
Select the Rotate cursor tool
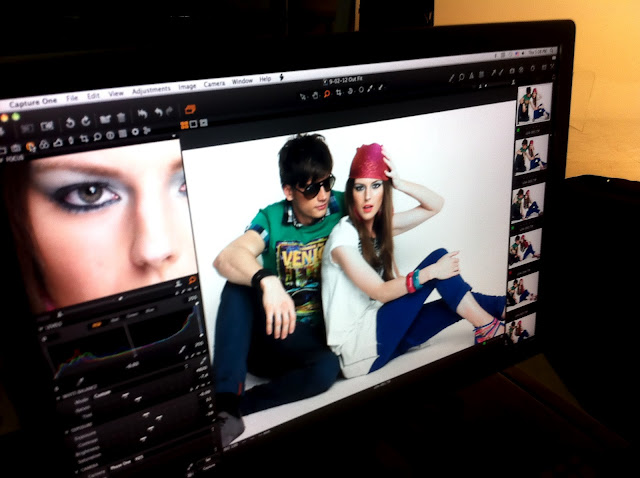[350, 91]
